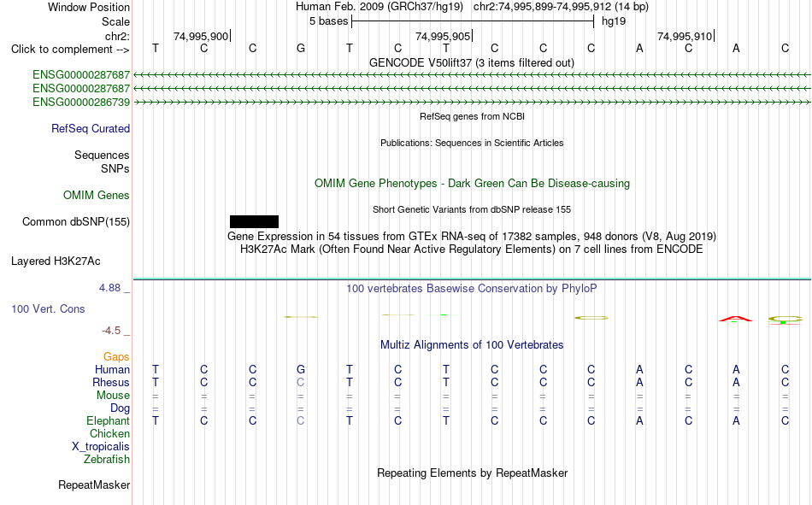Click base G in the complement row
The height and width of the screenshot is (505, 812).
point(301,48)
